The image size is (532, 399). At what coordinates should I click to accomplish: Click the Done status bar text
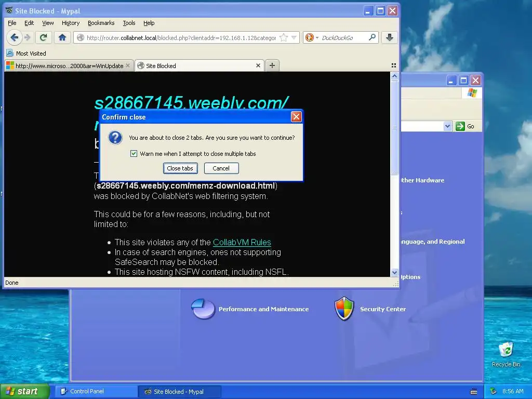point(12,283)
